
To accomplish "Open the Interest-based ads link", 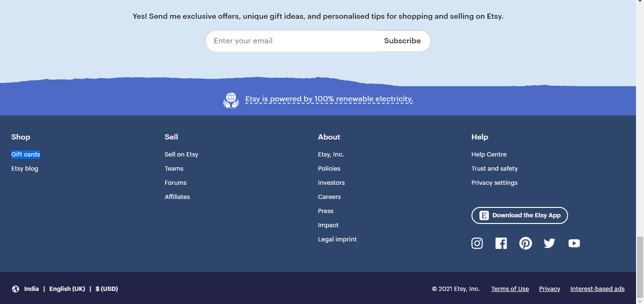I will coord(597,289).
